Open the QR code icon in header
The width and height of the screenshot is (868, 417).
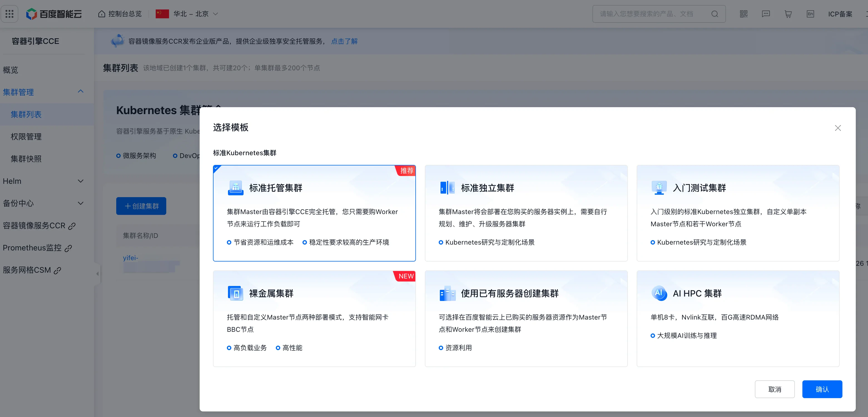(743, 14)
